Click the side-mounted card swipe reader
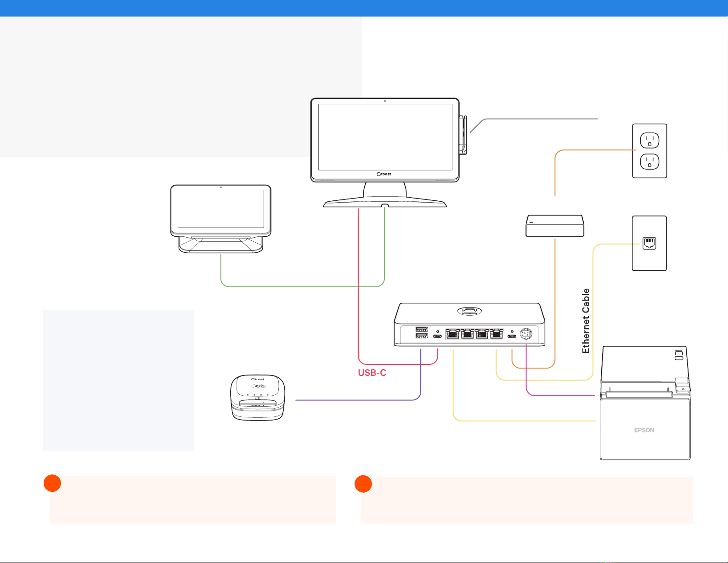 click(463, 135)
